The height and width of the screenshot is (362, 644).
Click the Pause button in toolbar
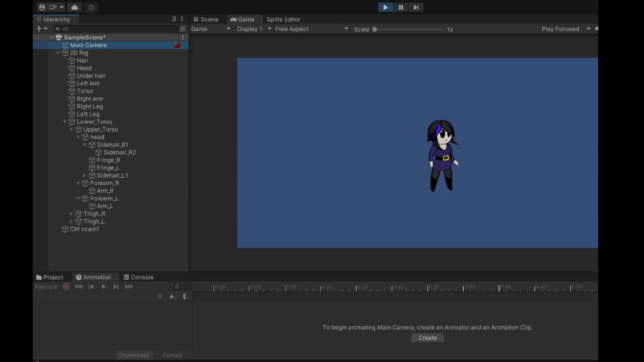tap(401, 7)
